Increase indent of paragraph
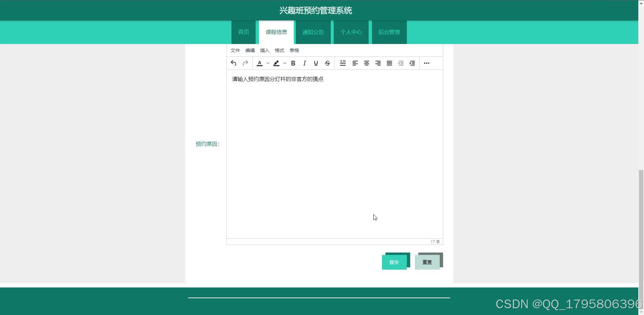The image size is (644, 315). (x=412, y=63)
